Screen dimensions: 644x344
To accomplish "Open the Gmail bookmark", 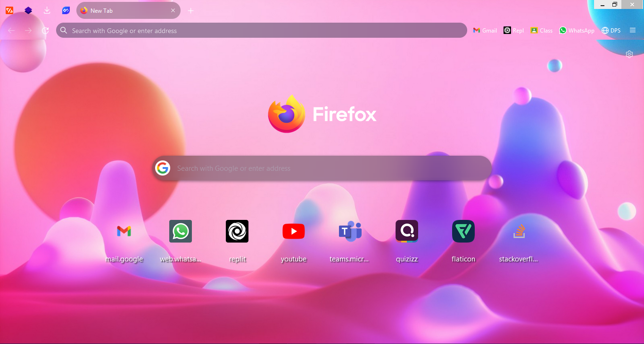I will [485, 31].
